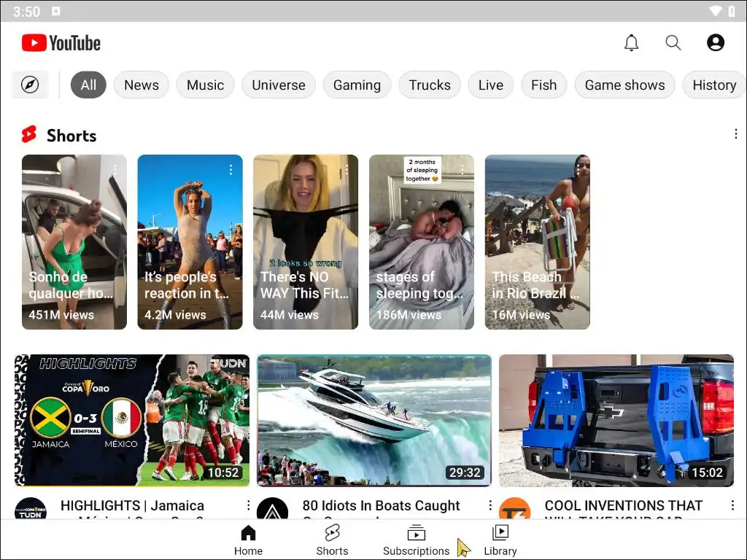
Task: Play the 'Sonho de qualquer' short
Action: pos(74,242)
